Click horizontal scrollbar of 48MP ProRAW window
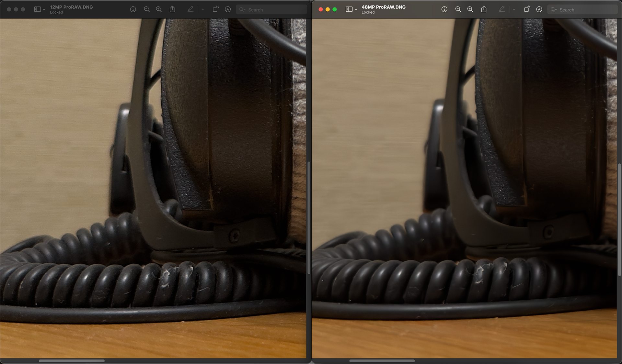 tap(382, 361)
